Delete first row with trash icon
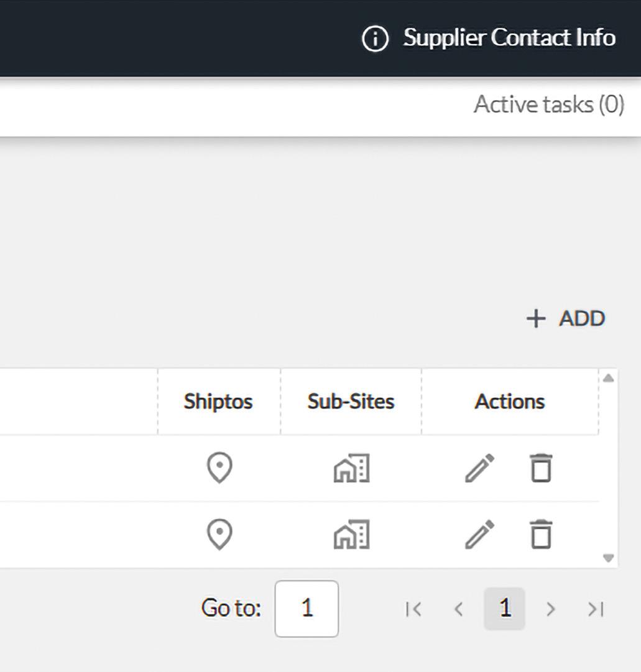 [x=540, y=468]
